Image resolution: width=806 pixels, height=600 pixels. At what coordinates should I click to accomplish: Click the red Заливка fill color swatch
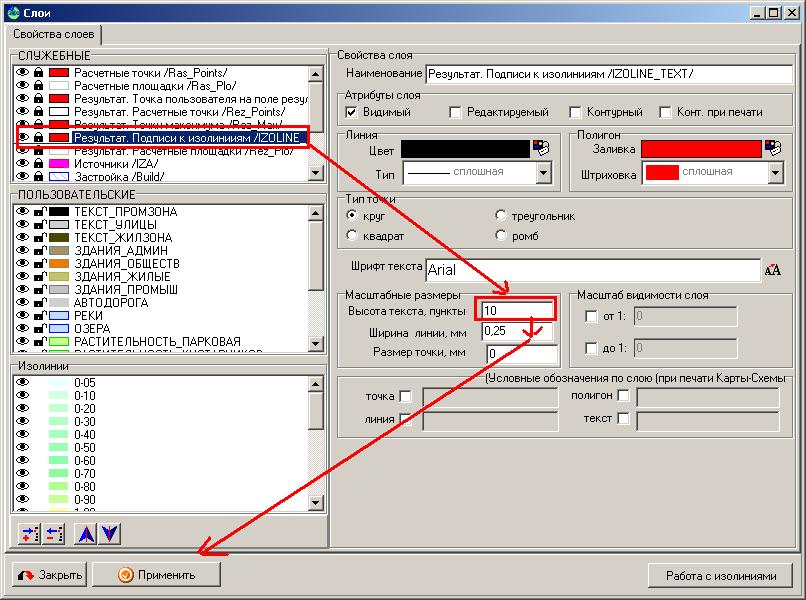tap(700, 148)
